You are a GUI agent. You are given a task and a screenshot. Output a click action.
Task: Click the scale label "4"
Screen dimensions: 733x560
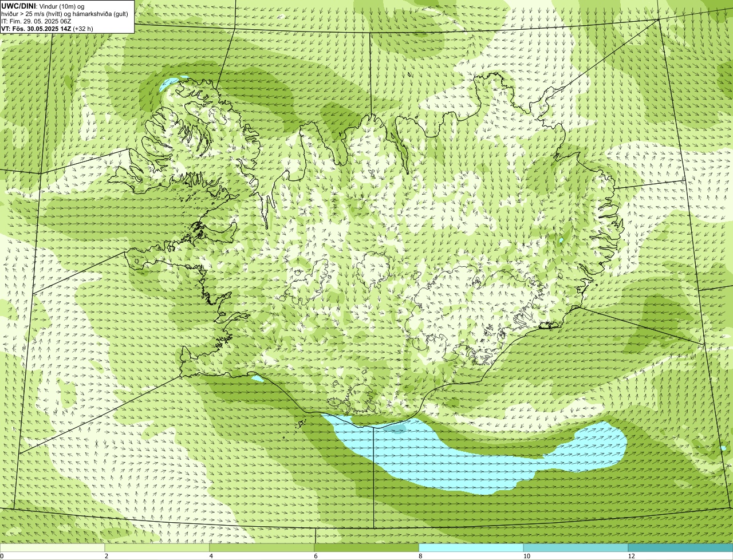point(211,556)
